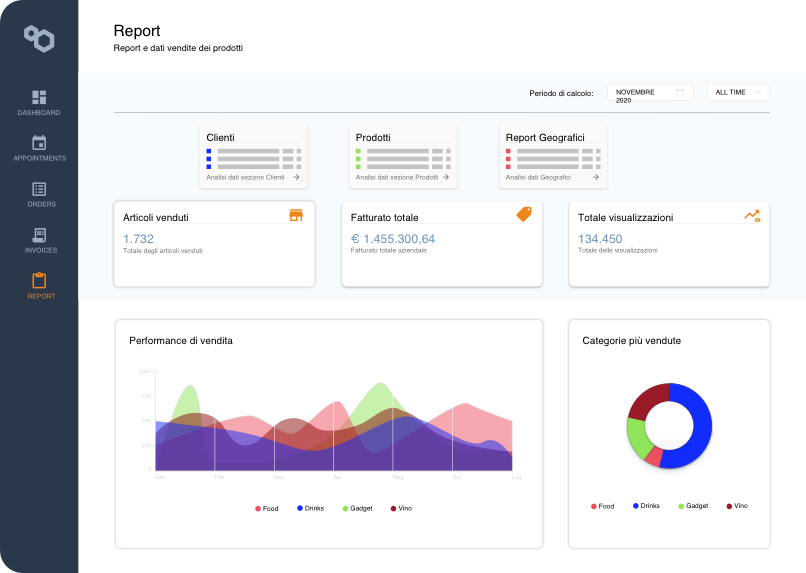Click the Report page heading

point(137,31)
